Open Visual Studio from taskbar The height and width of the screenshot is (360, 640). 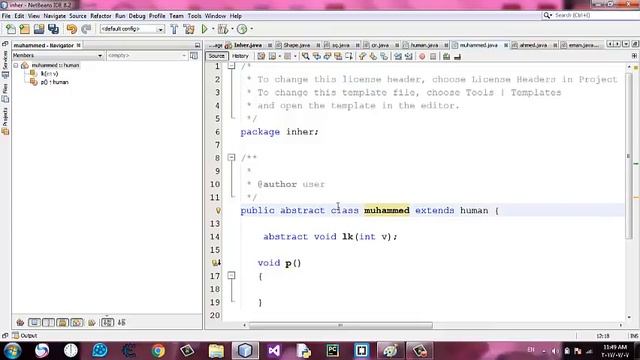[274, 351]
